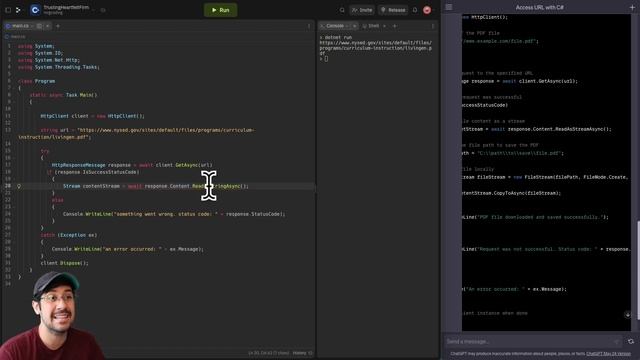Screen dimensions: 640x360
Task: Click the console prompt cursor line
Action: tap(324, 59)
